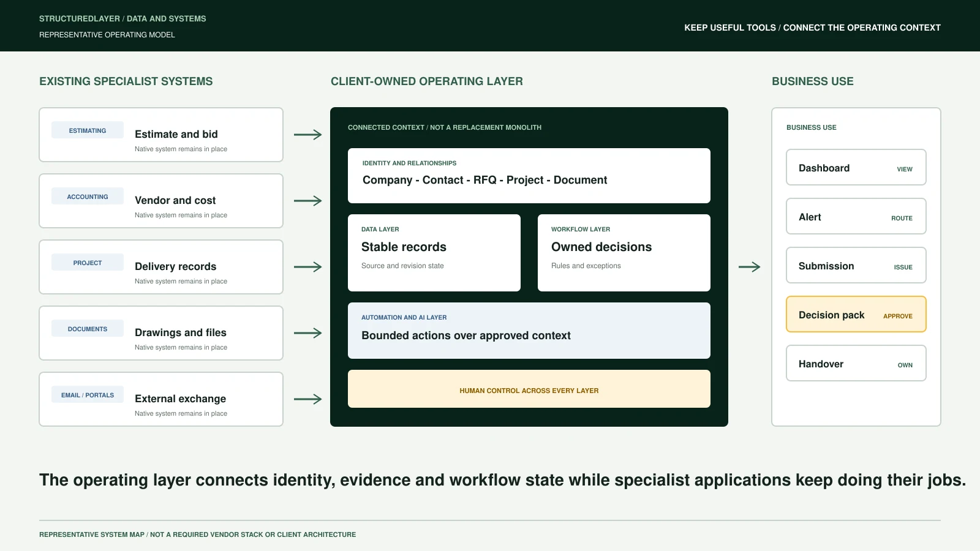The width and height of the screenshot is (980, 551).
Task: Click 'Source and revision state' text
Action: 402,266
